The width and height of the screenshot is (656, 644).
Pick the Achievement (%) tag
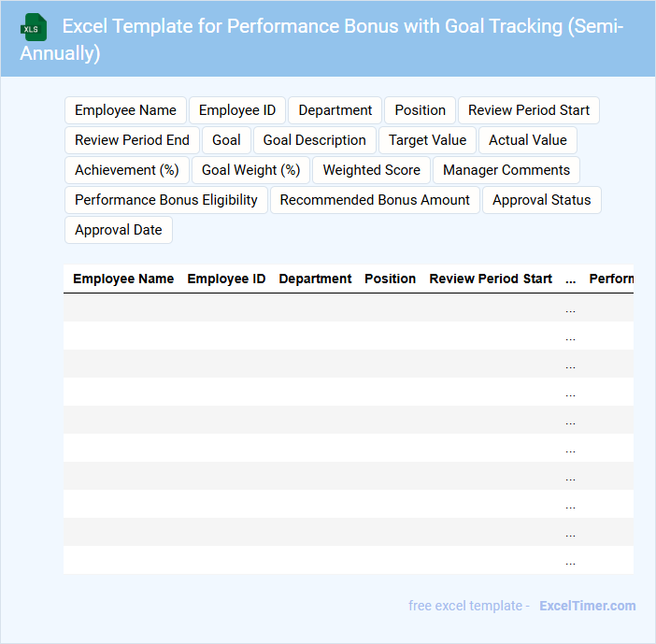127,170
